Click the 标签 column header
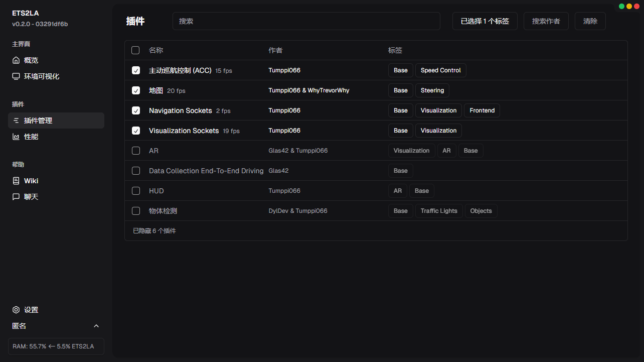 click(395, 50)
